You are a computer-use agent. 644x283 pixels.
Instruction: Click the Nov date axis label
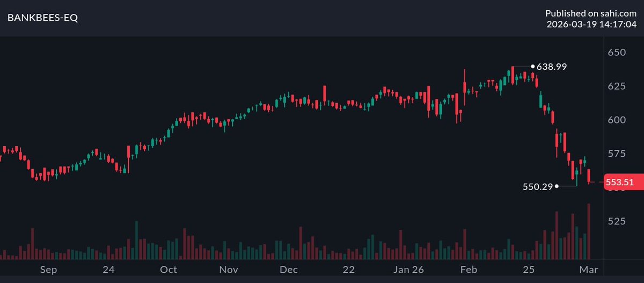[x=229, y=269]
